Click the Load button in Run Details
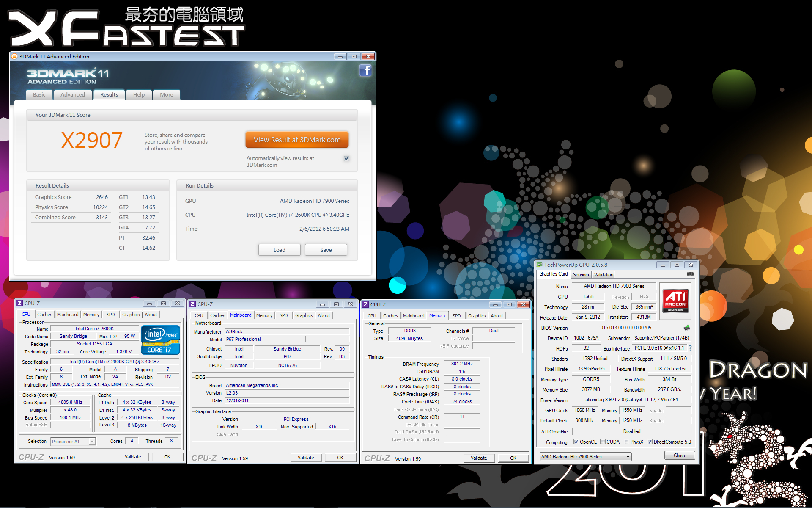Screen dimensions: 812x508 click(x=279, y=250)
